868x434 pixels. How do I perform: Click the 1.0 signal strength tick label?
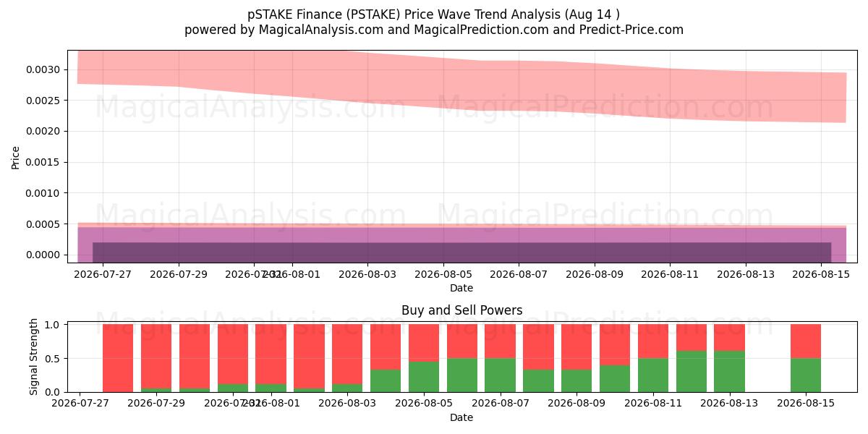coord(54,325)
